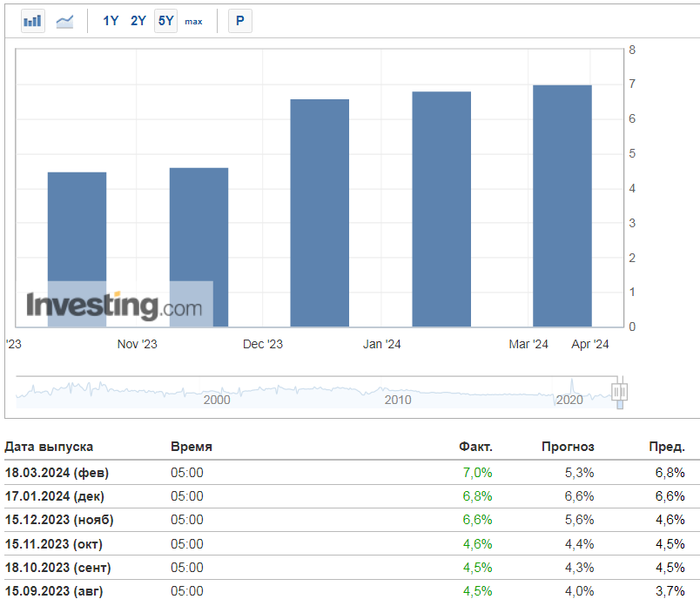
Task: Select release date 17.01.2024 (дек)
Action: point(55,496)
